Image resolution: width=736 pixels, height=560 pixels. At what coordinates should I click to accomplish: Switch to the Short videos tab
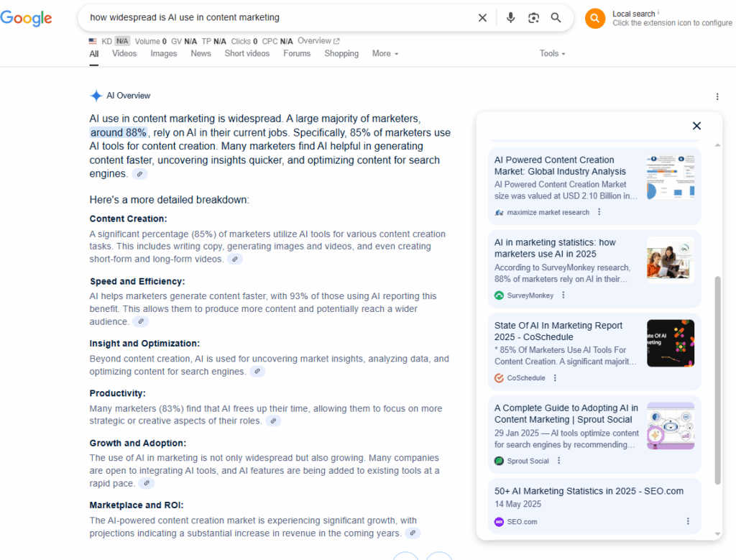pos(247,53)
